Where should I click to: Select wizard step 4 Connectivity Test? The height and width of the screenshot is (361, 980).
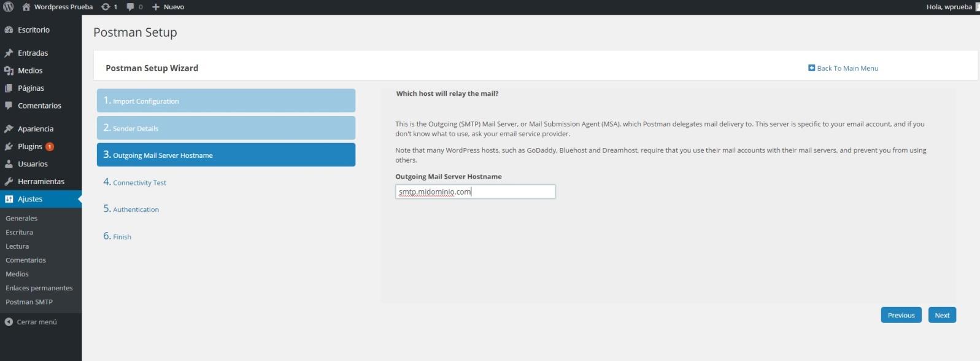pos(134,182)
